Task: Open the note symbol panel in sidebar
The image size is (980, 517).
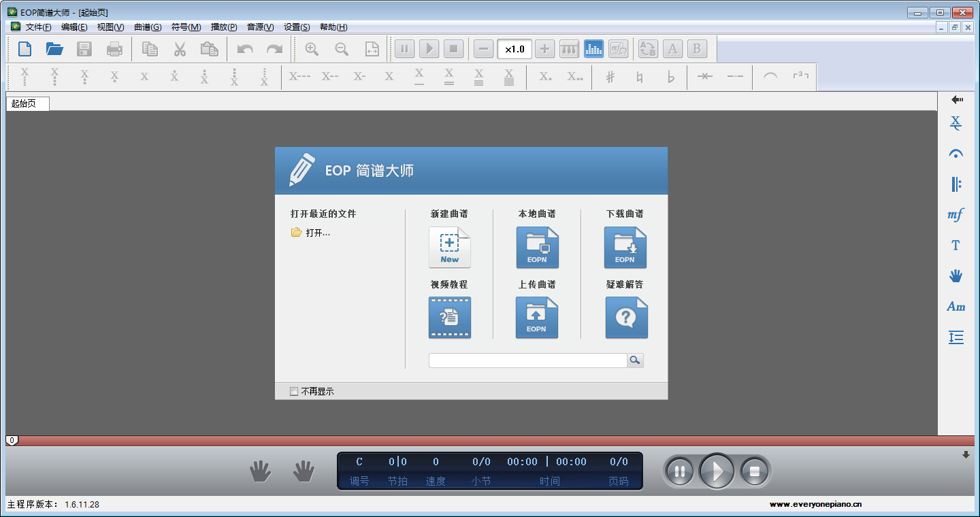Action: click(x=956, y=123)
